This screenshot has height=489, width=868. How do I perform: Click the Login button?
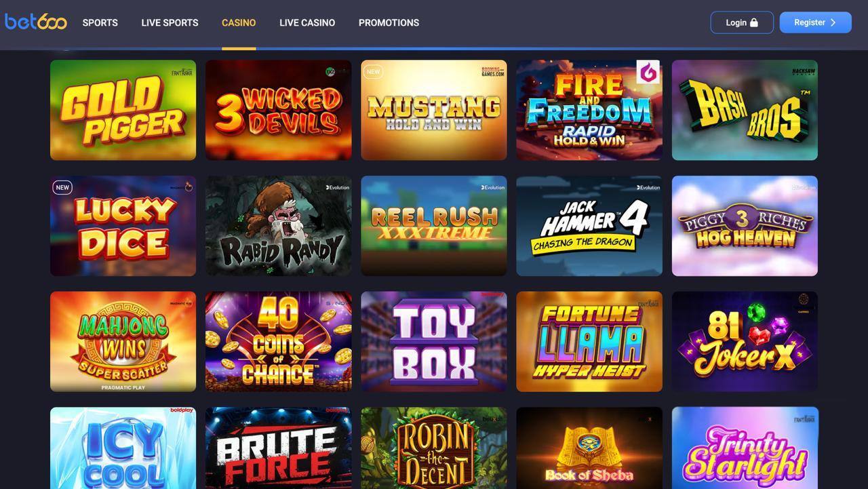pos(742,22)
